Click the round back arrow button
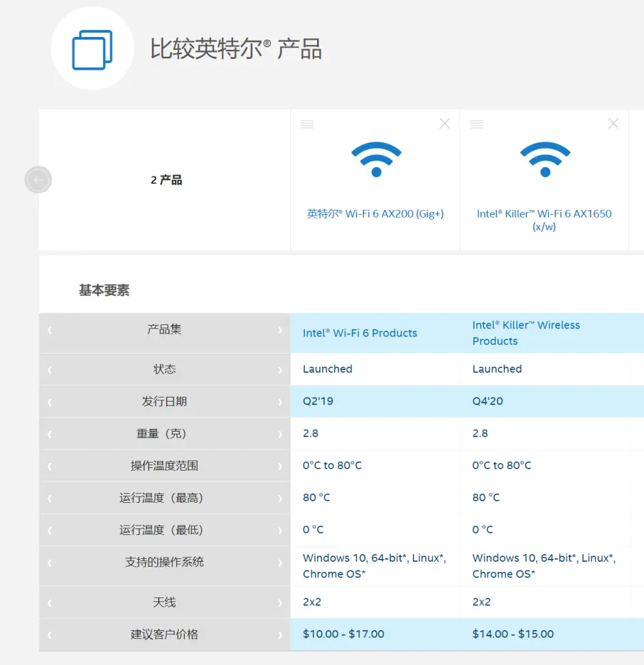The height and width of the screenshot is (665, 644). (x=38, y=180)
